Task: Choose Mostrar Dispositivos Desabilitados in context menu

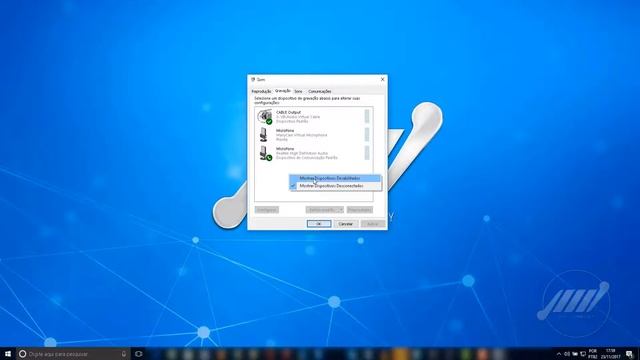Action: tap(335, 178)
